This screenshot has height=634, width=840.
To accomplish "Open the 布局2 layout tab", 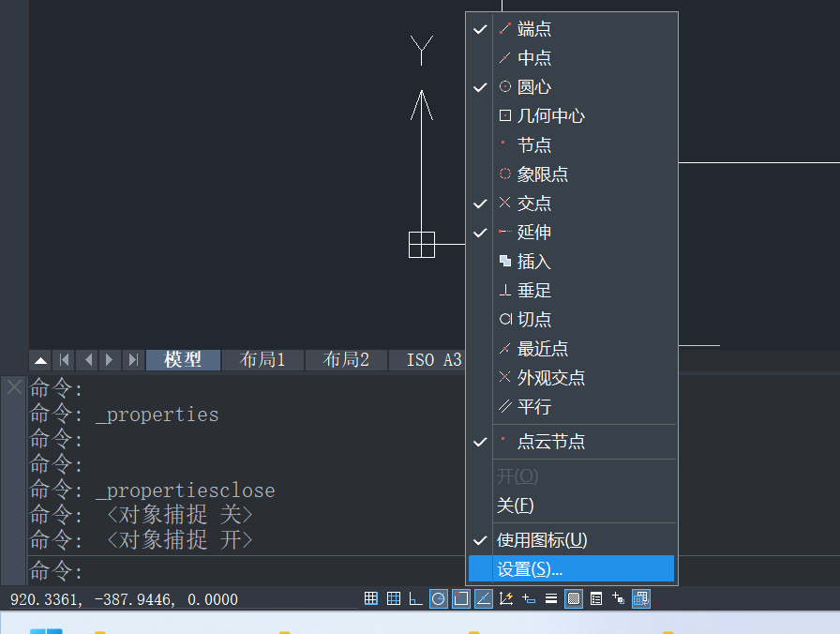I will (346, 360).
